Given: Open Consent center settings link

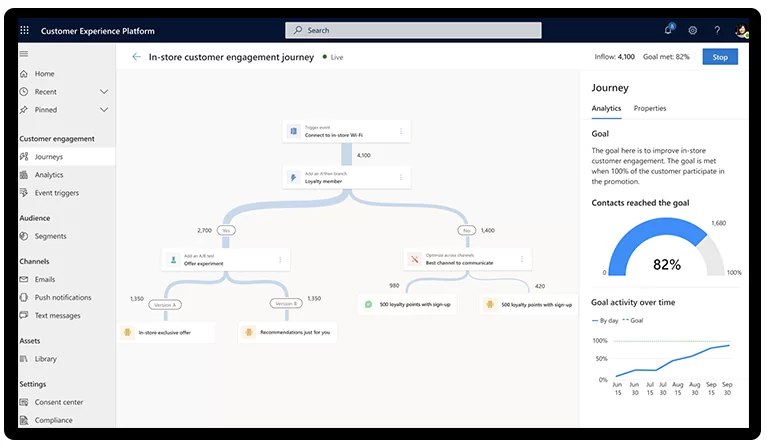Looking at the screenshot, I should 59,402.
